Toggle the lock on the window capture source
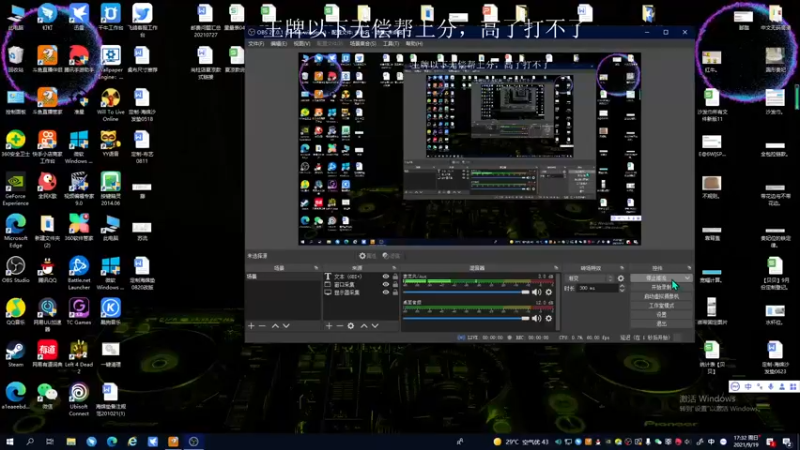This screenshot has width=800, height=450. tap(395, 285)
